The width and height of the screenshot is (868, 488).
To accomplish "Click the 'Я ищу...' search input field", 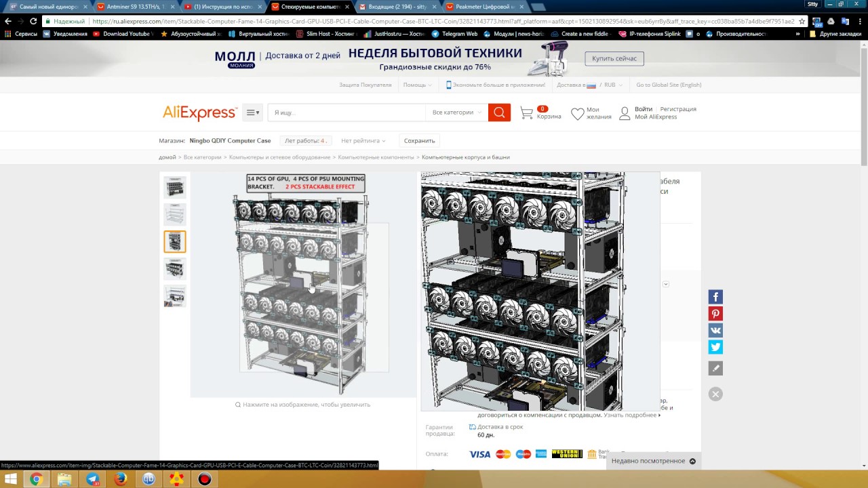I will (x=347, y=113).
